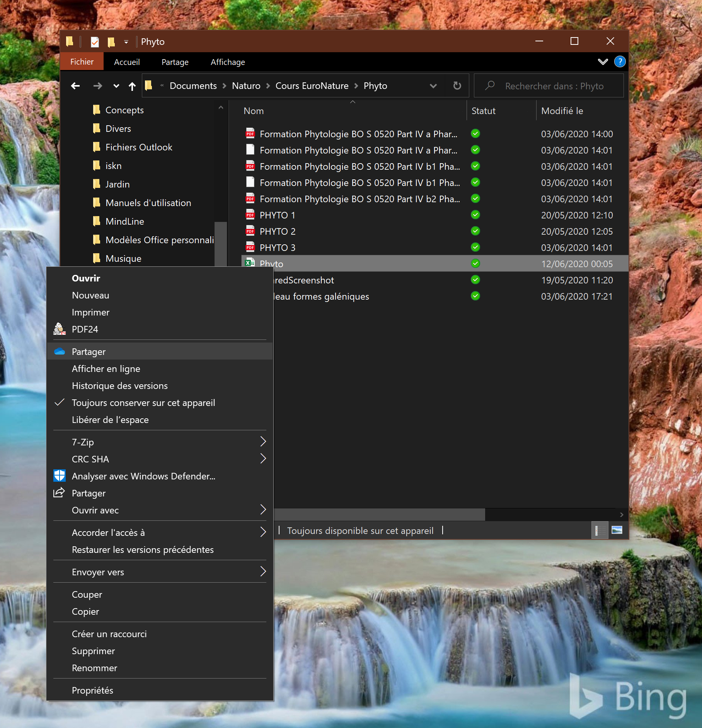Click the Refresh button in address bar

457,86
